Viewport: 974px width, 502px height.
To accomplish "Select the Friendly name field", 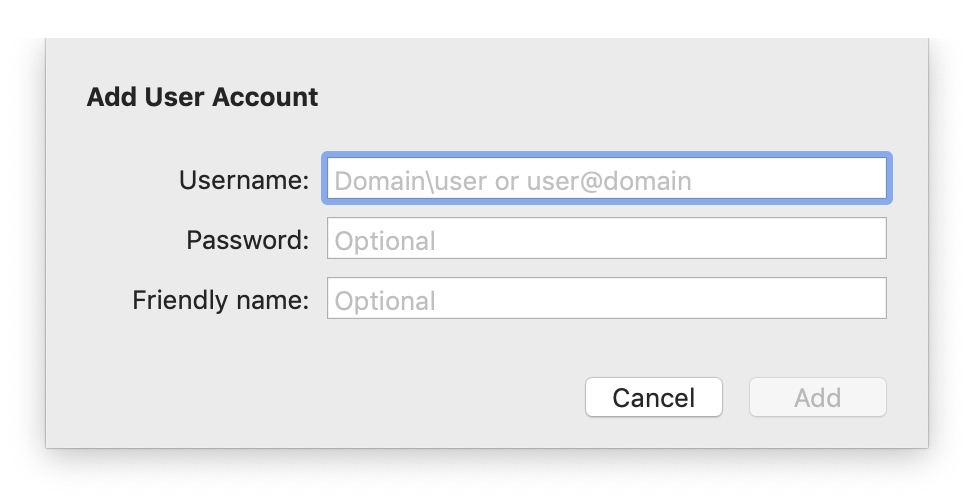I will point(606,299).
